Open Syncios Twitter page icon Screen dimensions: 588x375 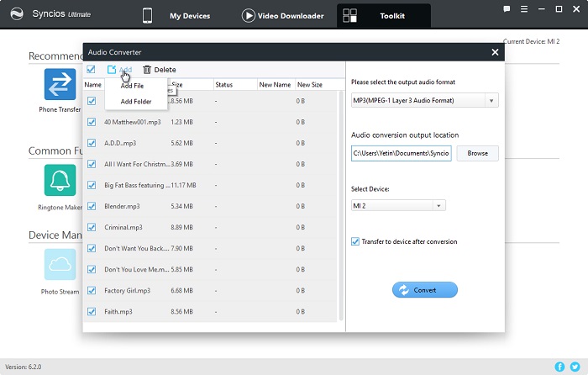(x=575, y=367)
